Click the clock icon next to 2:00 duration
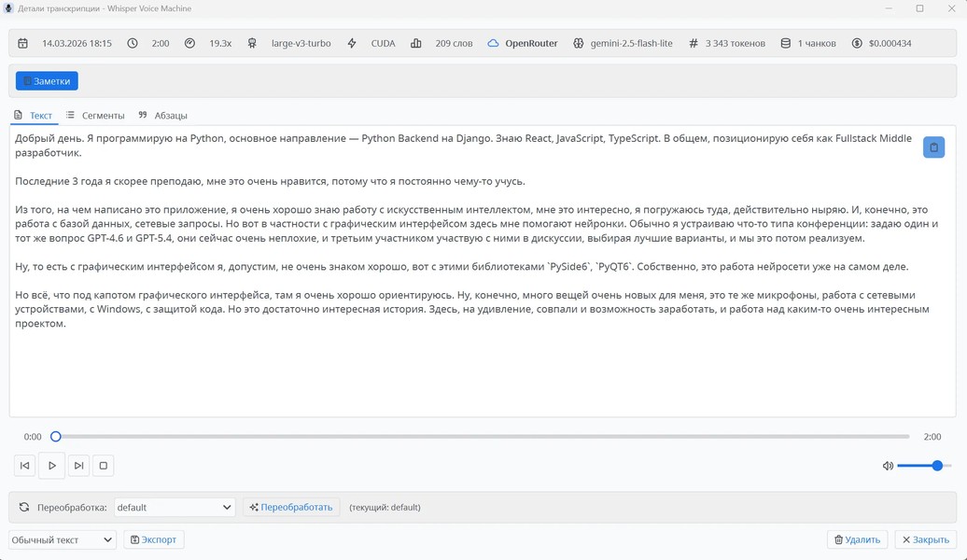This screenshot has height=560, width=967. 133,43
